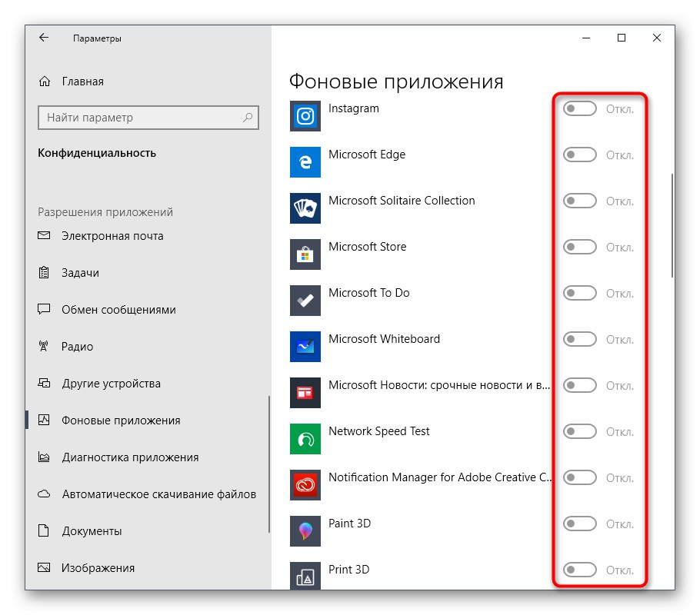Open Радио privacy settings
This screenshot has width=700, height=615.
point(148,347)
